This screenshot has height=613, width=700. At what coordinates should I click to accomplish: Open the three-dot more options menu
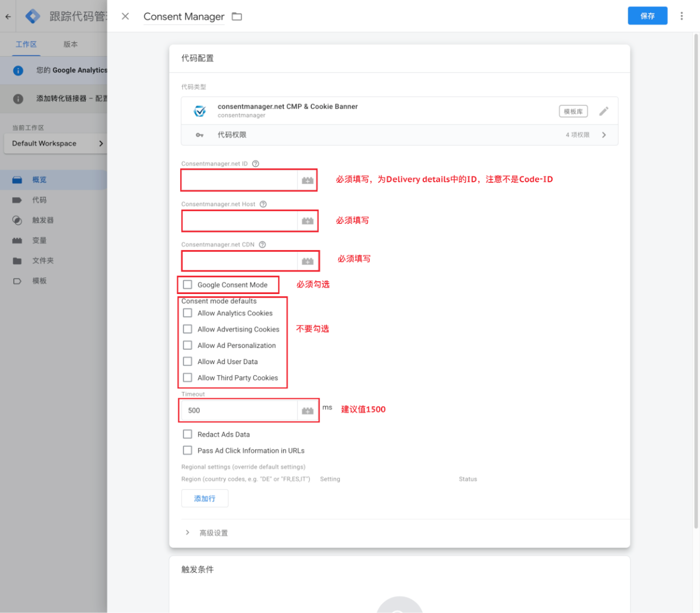[x=681, y=16]
